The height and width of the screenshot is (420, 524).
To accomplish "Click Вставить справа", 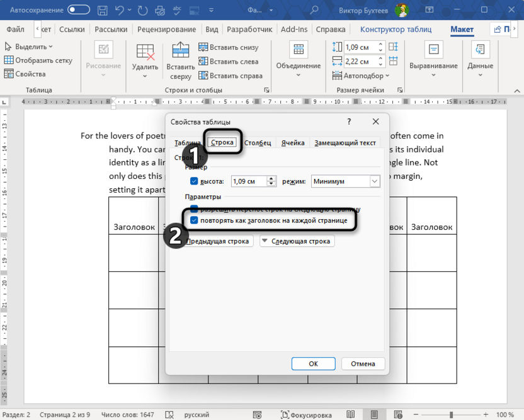I will [x=231, y=76].
